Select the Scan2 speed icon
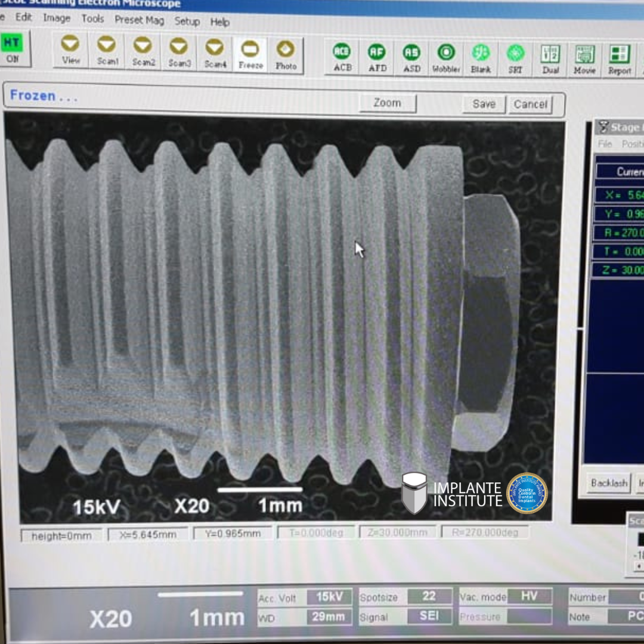 point(143,52)
